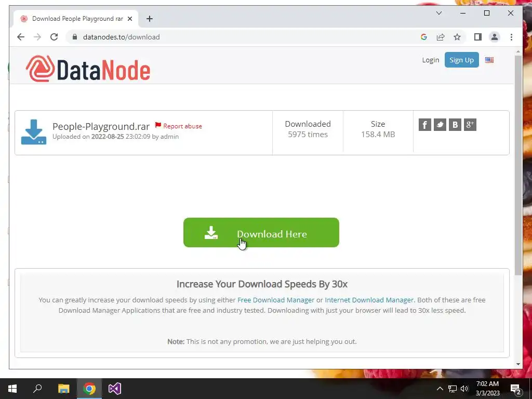This screenshot has height=399, width=532.
Task: Open a new browser tab
Action: point(150,19)
